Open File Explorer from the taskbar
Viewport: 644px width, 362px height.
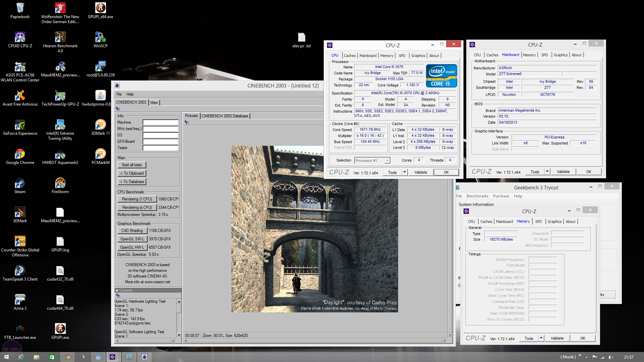[37, 357]
